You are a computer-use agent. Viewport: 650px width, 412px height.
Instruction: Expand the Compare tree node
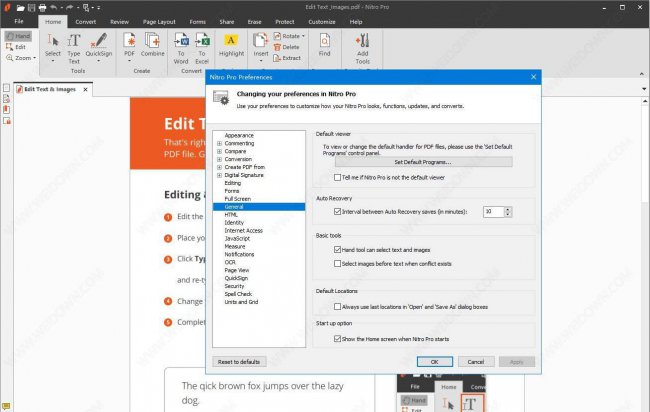point(219,151)
